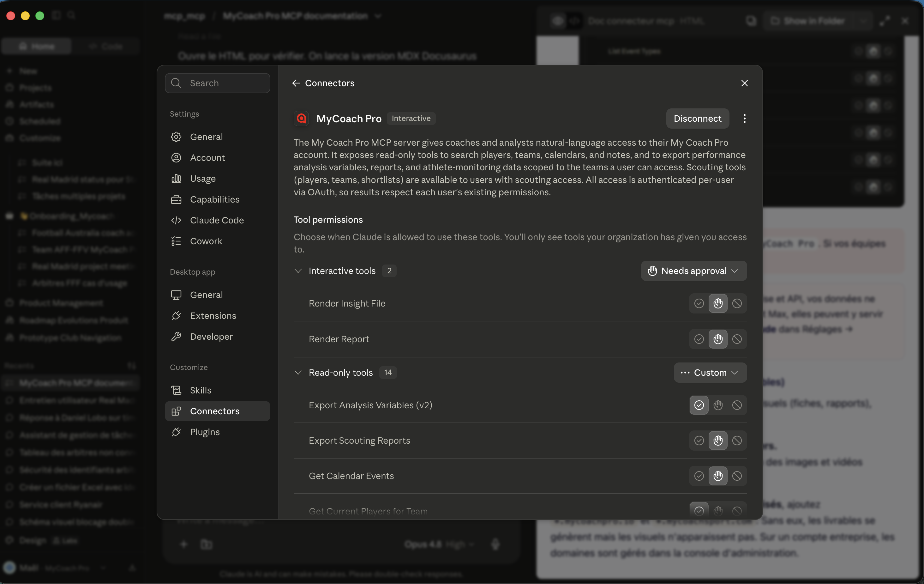Set Render Report to needs approval
Viewport: 924px width, 584px height.
[x=717, y=339]
